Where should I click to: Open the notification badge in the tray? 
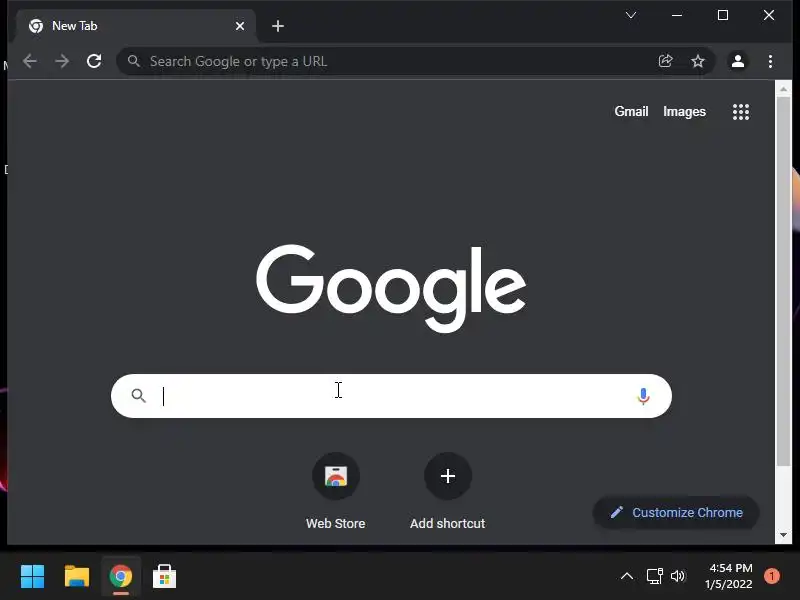coord(772,576)
